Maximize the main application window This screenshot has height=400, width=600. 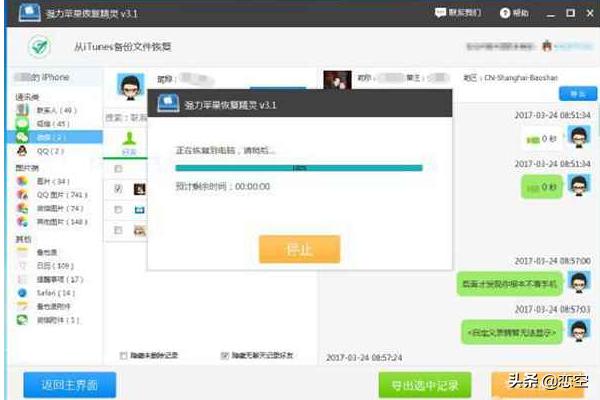[570, 13]
